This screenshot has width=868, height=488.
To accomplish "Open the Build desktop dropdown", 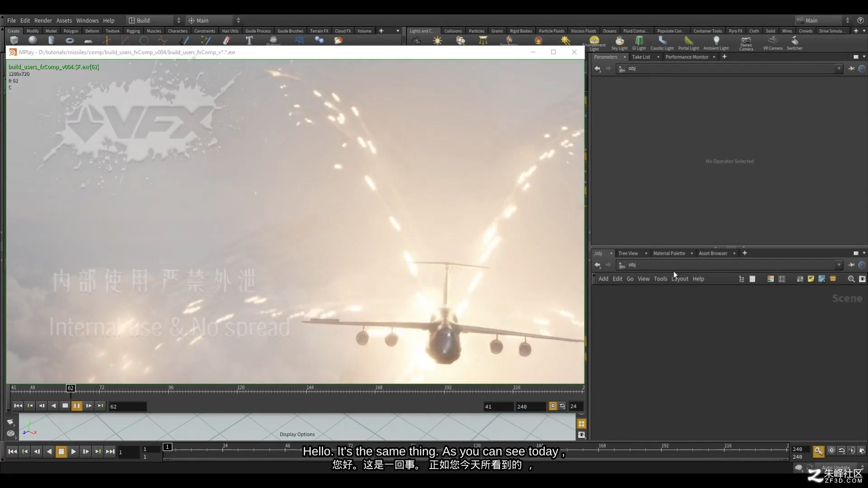I will point(155,20).
